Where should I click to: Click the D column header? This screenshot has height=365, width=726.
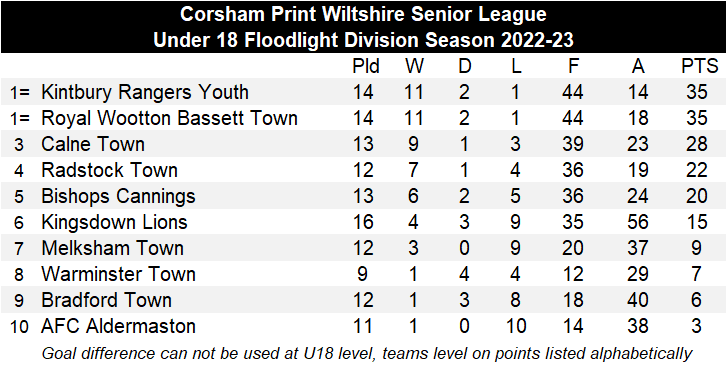[x=464, y=67]
